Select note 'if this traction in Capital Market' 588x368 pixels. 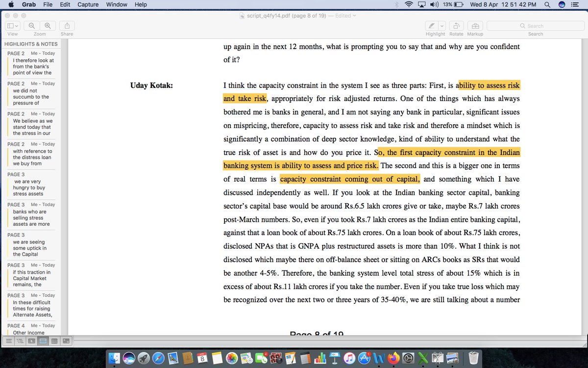tap(31, 275)
